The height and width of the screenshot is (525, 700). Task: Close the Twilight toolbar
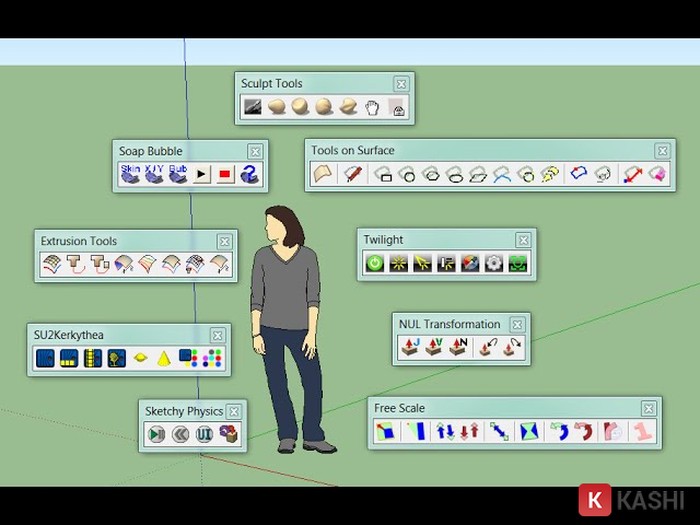click(523, 241)
